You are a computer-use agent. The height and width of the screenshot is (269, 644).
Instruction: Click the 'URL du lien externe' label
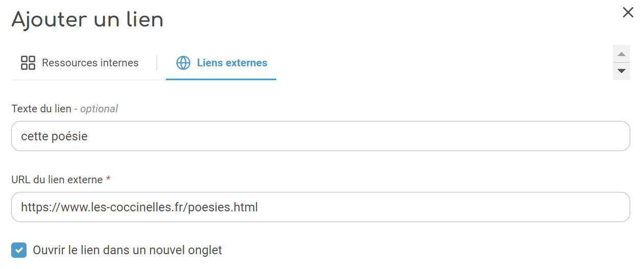(57, 180)
